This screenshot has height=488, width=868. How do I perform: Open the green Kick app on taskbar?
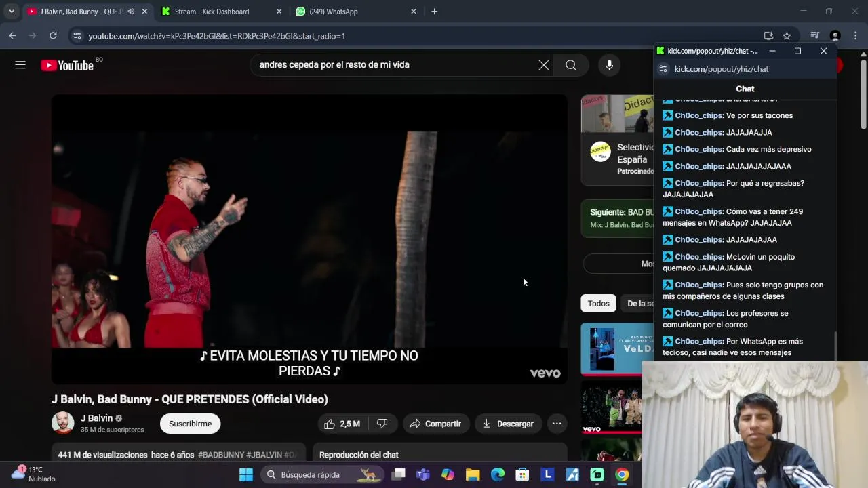[x=597, y=474]
